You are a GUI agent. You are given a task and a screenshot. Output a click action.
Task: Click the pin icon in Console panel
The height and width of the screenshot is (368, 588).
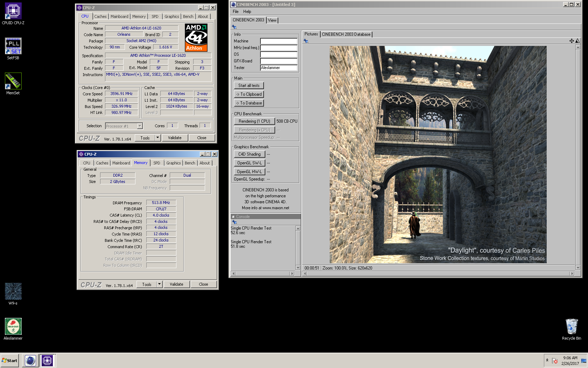click(x=234, y=222)
